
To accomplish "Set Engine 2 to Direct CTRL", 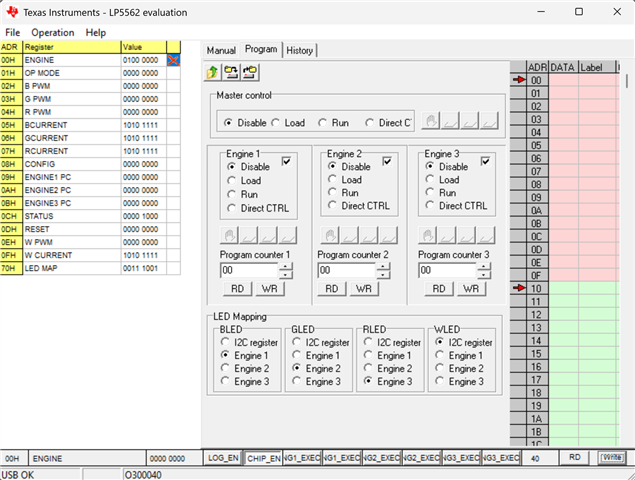I will click(x=360, y=206).
